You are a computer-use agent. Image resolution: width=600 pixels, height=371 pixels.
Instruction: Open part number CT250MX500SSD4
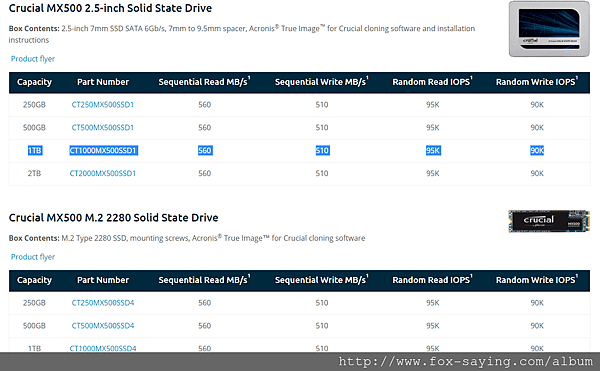point(103,303)
